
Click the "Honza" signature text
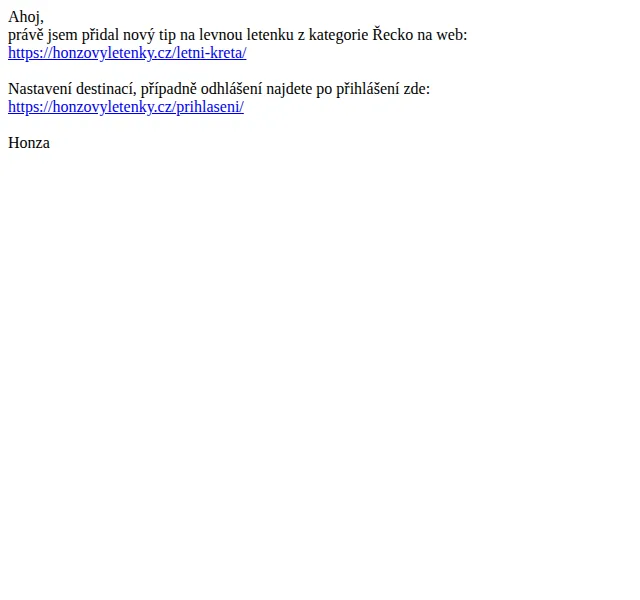pos(29,143)
